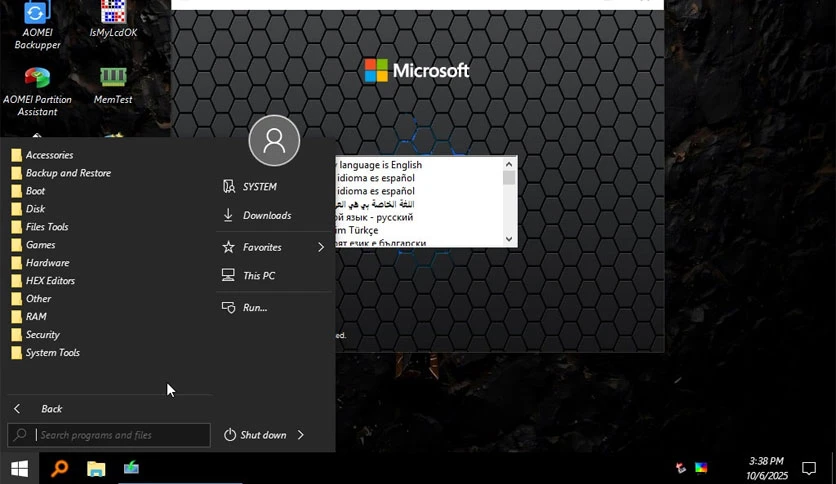Launch MemTest desktop icon
The height and width of the screenshot is (484, 836).
[x=113, y=85]
